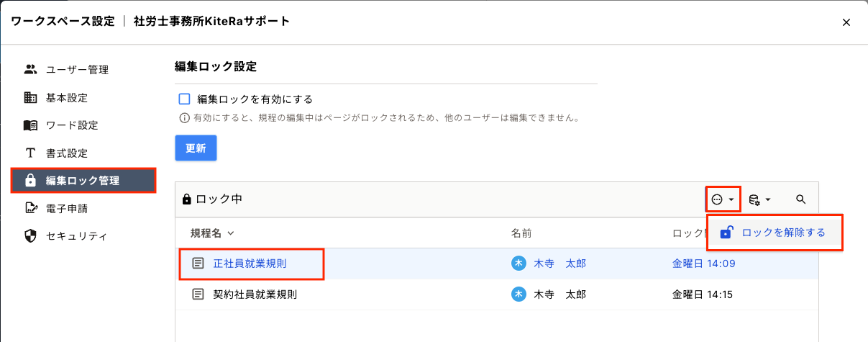Enable the 編集ロックを有効にする checkbox

click(x=184, y=99)
